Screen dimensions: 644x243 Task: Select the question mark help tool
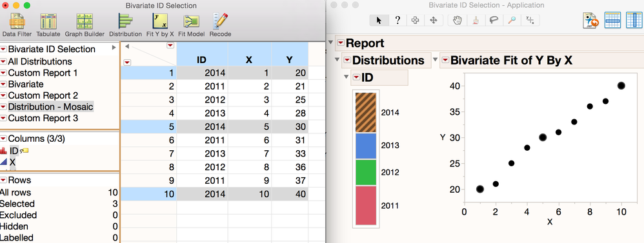click(397, 21)
